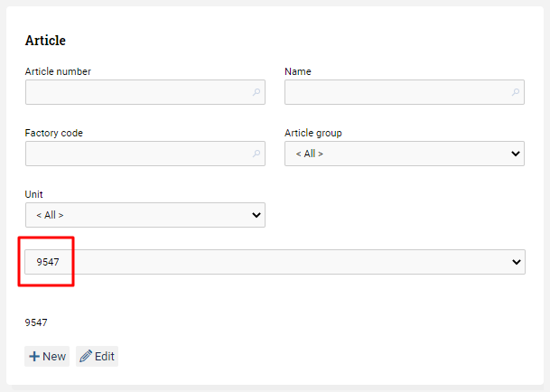Select the 9547 text below the dropdown
550x392 pixels.
36,322
